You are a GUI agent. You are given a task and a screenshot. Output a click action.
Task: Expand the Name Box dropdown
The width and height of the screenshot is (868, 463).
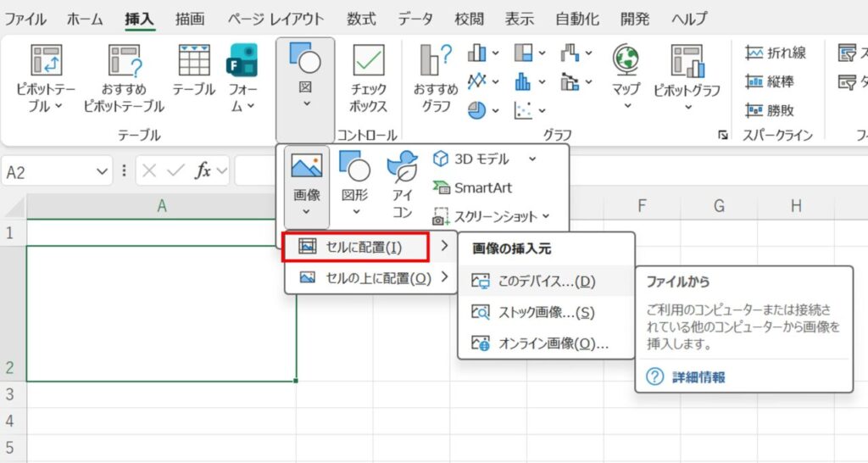click(x=102, y=171)
